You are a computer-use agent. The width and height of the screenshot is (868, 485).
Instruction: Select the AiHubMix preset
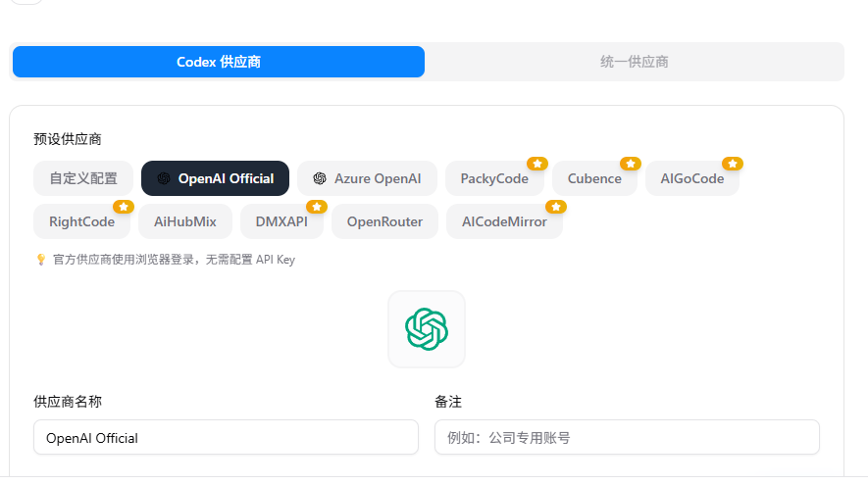[185, 221]
